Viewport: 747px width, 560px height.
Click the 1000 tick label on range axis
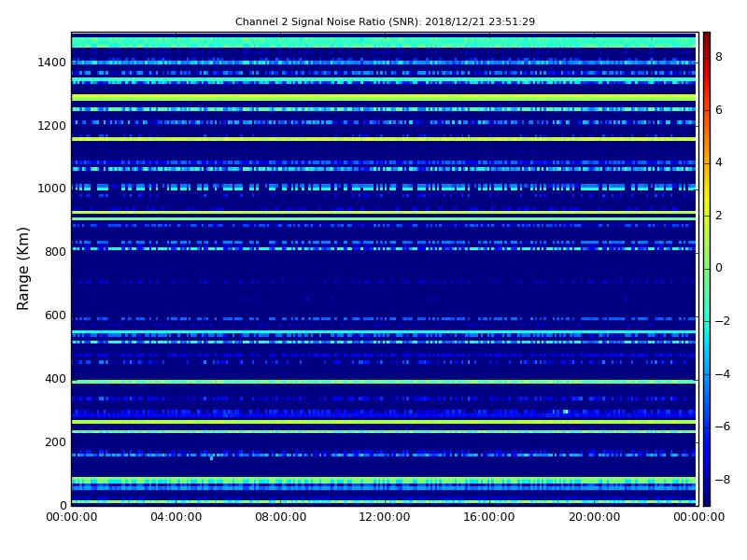pyautogui.click(x=52, y=189)
